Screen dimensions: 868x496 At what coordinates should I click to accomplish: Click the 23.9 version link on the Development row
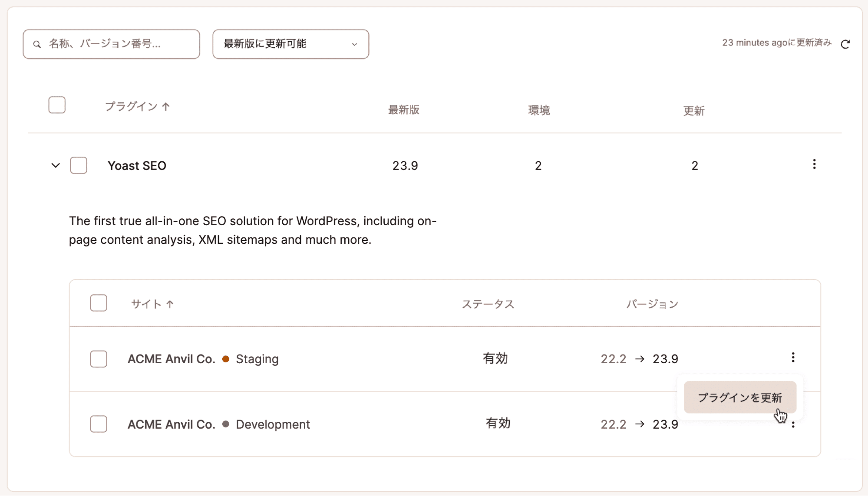pyautogui.click(x=665, y=424)
